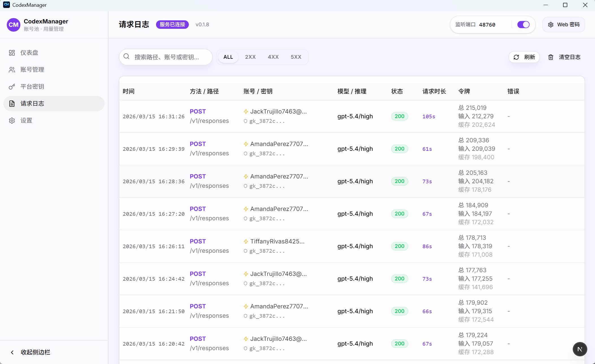Select the 4XX filter tab
Image resolution: width=595 pixels, height=364 pixels.
click(273, 57)
